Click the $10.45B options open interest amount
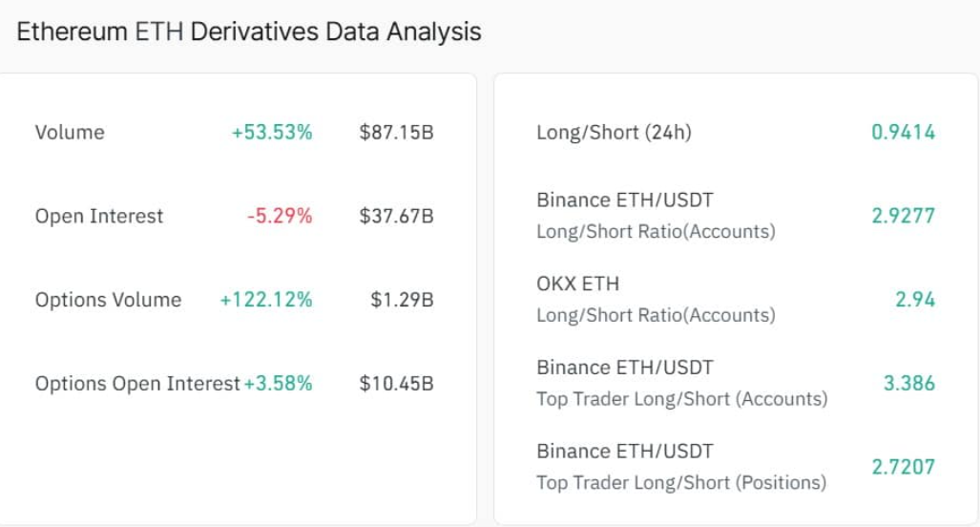This screenshot has height=527, width=980. tap(396, 384)
